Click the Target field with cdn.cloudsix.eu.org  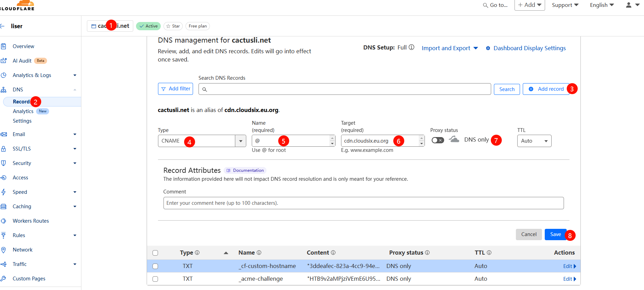point(383,141)
